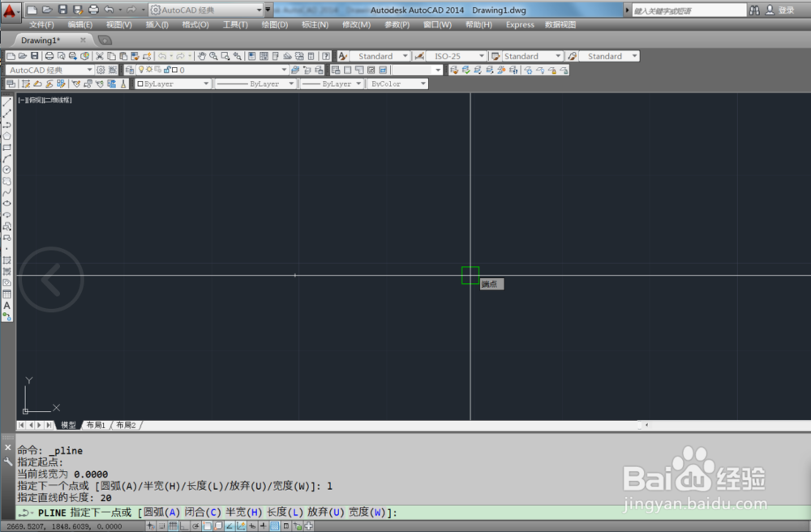The width and height of the screenshot is (811, 532).
Task: Select the Multiline Text tool
Action: coord(6,306)
